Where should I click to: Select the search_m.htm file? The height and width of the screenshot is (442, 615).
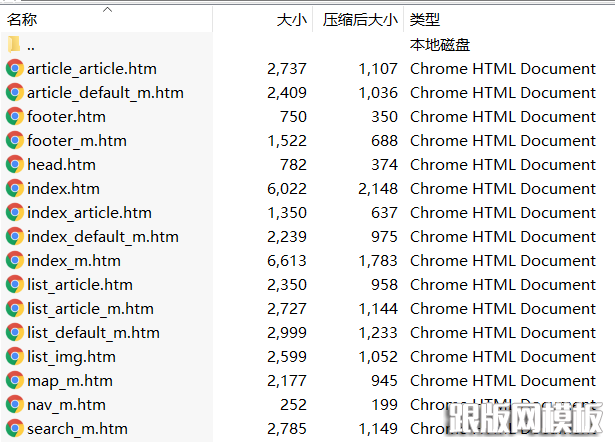[77, 429]
